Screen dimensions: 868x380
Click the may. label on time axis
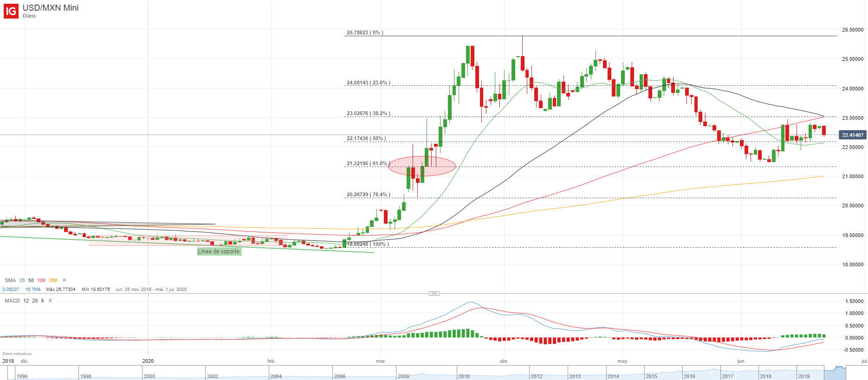[x=622, y=361]
